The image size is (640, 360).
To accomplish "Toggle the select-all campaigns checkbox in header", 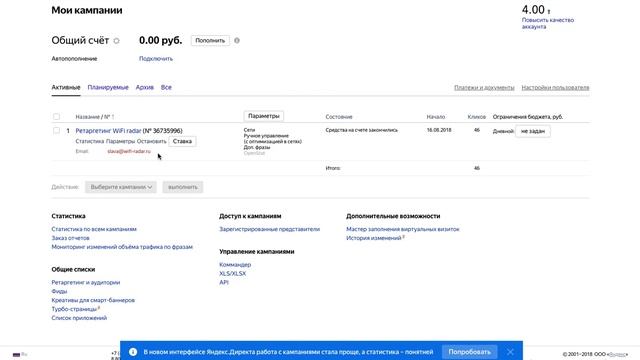I will pos(56,117).
